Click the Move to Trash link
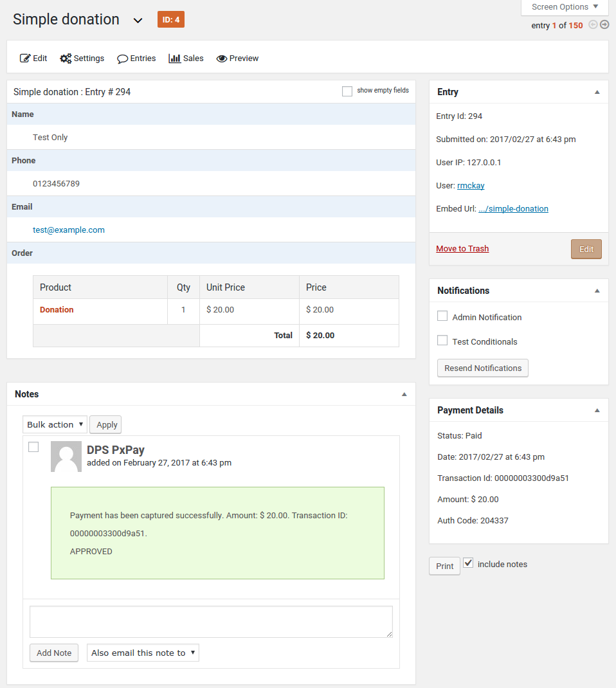616x688 pixels. [x=462, y=249]
